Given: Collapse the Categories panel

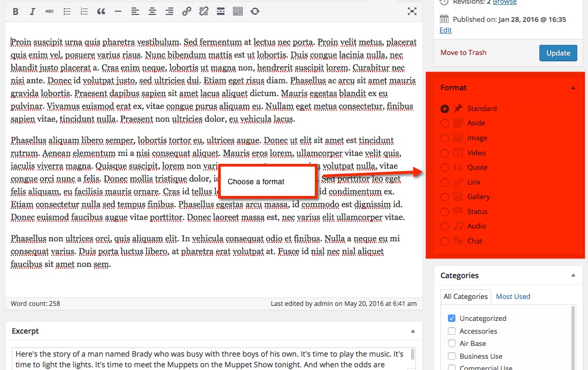Looking at the screenshot, I should pyautogui.click(x=573, y=275).
